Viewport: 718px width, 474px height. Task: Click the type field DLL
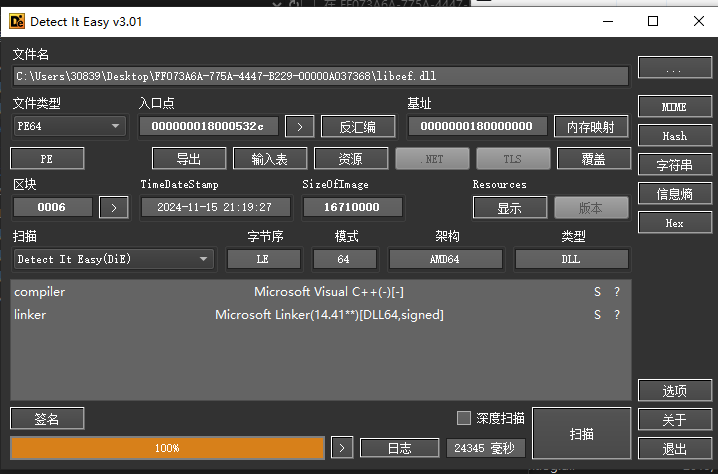pos(571,259)
